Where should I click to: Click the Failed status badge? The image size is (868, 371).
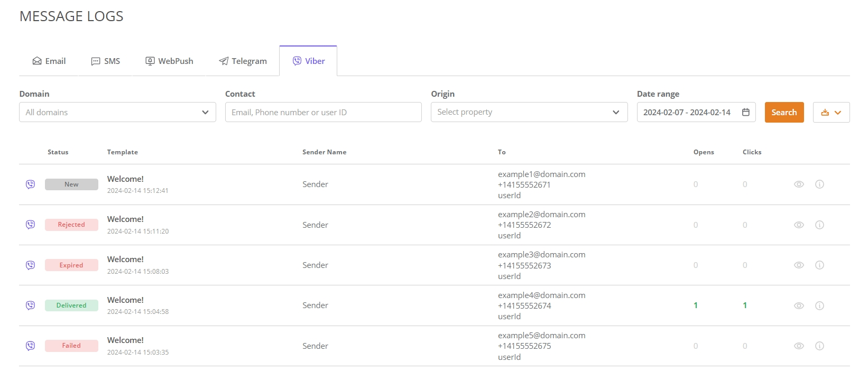(71, 346)
